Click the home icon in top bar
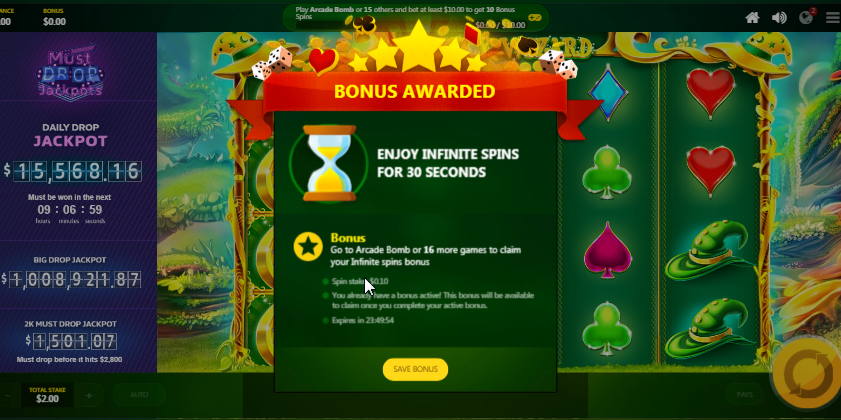The width and height of the screenshot is (841, 420). tap(752, 18)
